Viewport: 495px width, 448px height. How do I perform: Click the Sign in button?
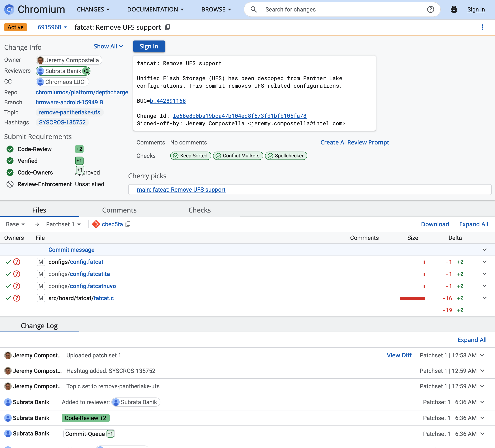point(149,46)
